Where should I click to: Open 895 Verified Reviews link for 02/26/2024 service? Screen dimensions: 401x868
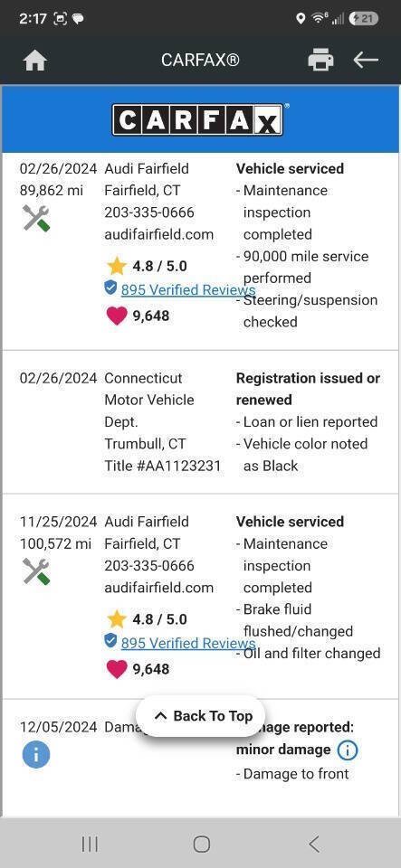point(187,289)
